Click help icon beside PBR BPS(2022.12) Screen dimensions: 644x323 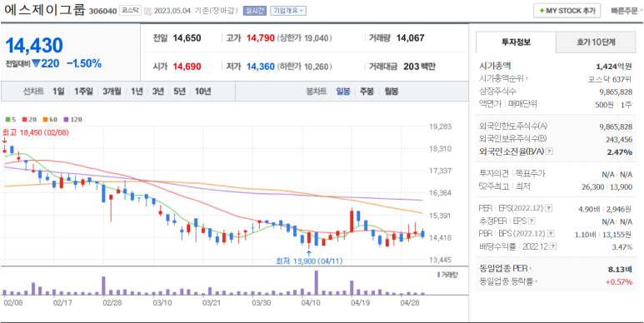point(551,234)
